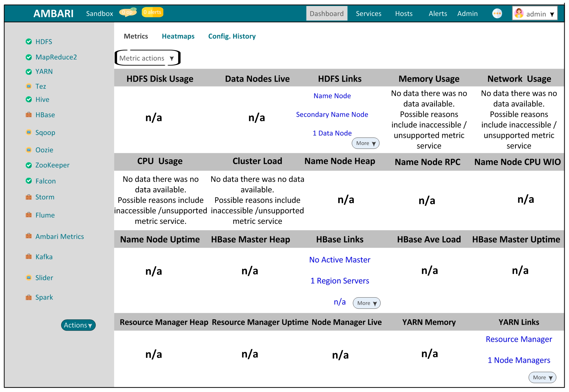Open the Actions dropdown in the sidebar

click(78, 325)
